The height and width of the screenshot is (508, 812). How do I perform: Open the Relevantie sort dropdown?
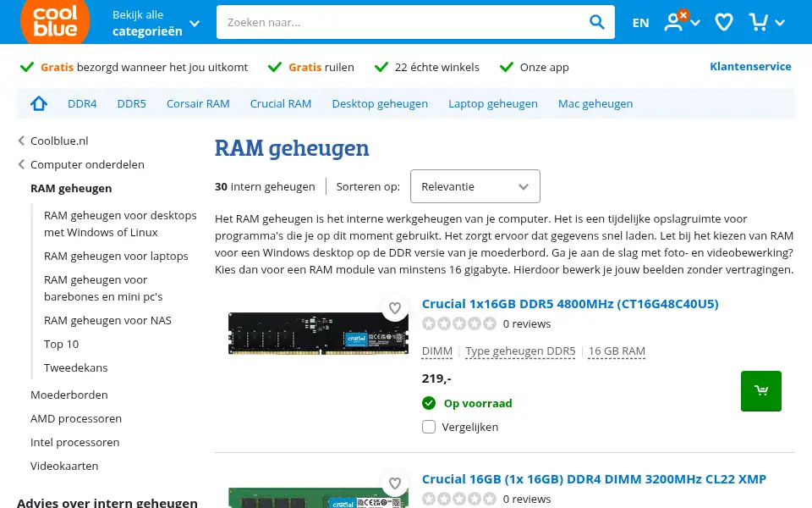pos(475,186)
